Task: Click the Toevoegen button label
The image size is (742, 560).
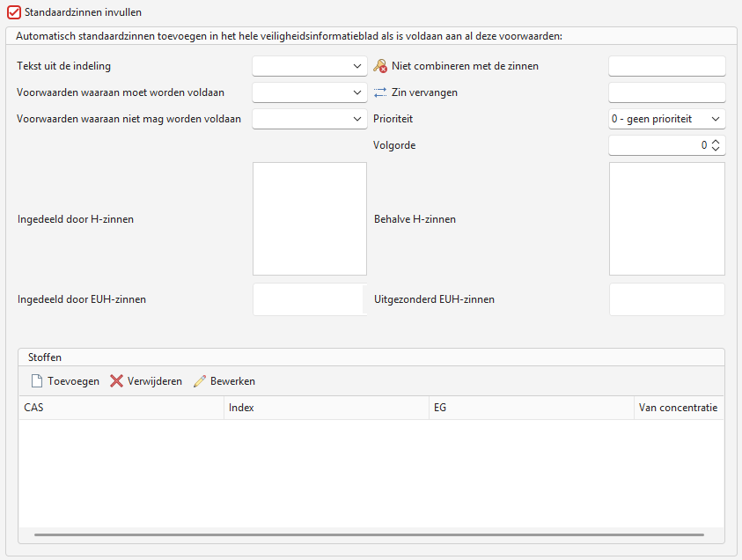Action: coord(73,381)
